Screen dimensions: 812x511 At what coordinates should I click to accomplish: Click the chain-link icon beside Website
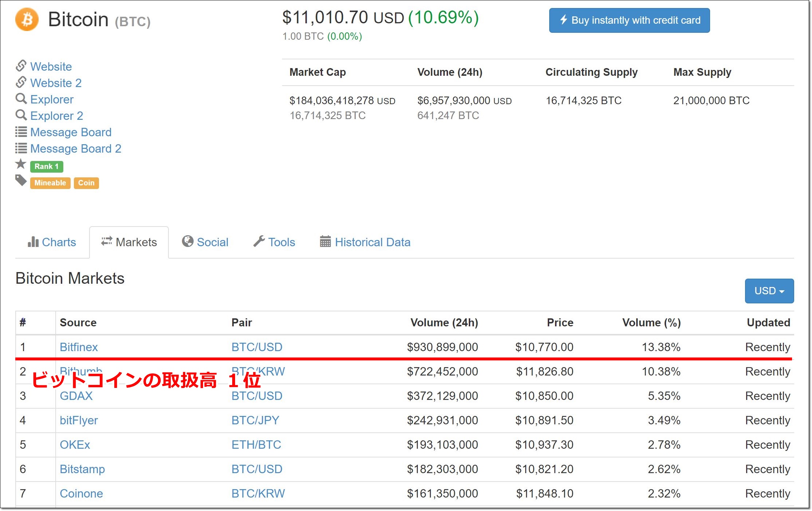point(21,66)
